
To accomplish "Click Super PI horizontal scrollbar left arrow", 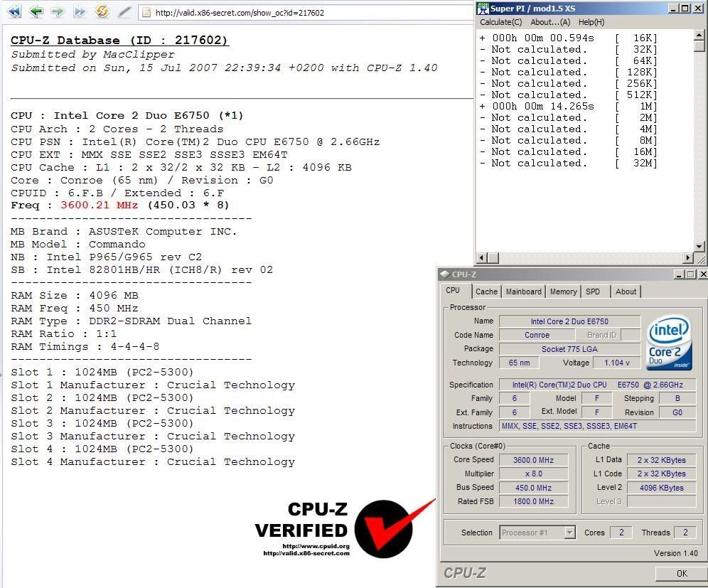I will click(482, 258).
